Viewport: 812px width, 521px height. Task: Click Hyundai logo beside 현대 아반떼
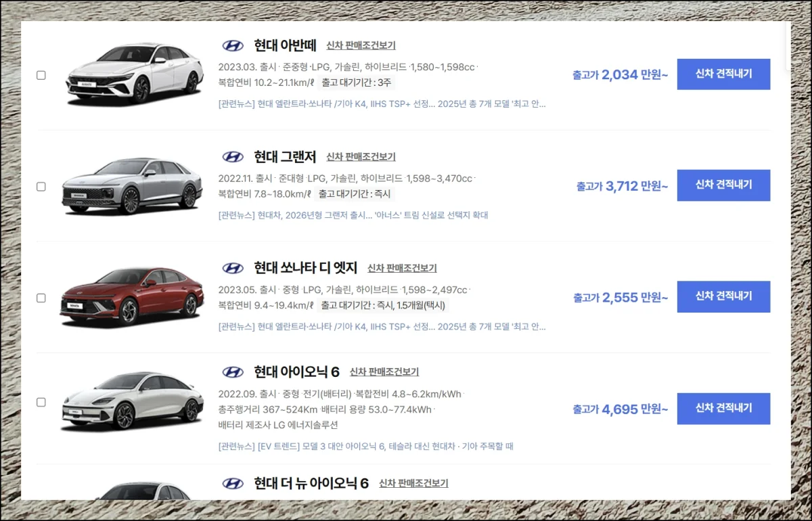[233, 45]
